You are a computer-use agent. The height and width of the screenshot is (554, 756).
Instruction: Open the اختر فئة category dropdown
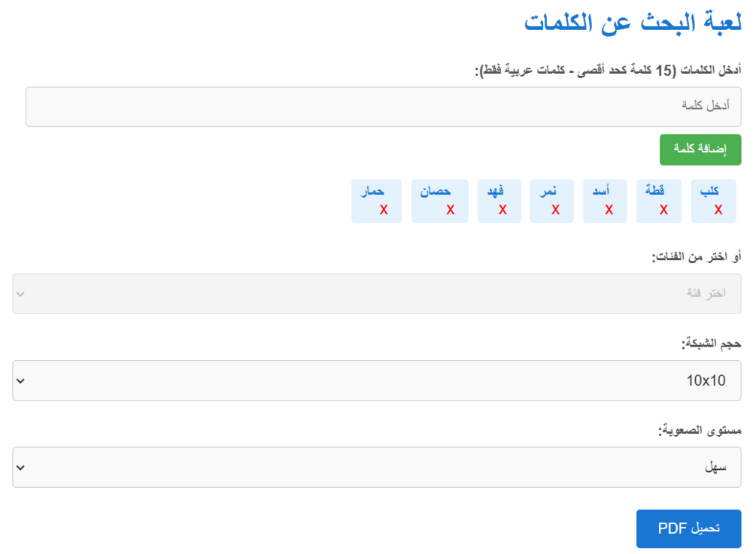[377, 293]
